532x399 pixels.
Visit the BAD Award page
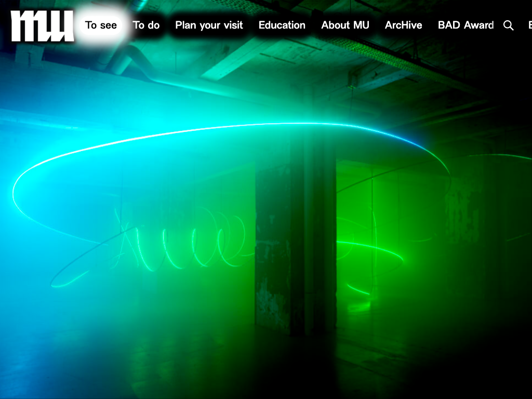465,25
